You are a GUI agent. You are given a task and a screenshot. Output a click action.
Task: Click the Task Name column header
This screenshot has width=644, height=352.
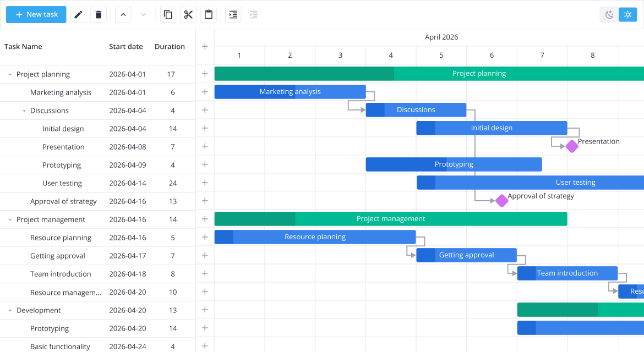point(23,46)
